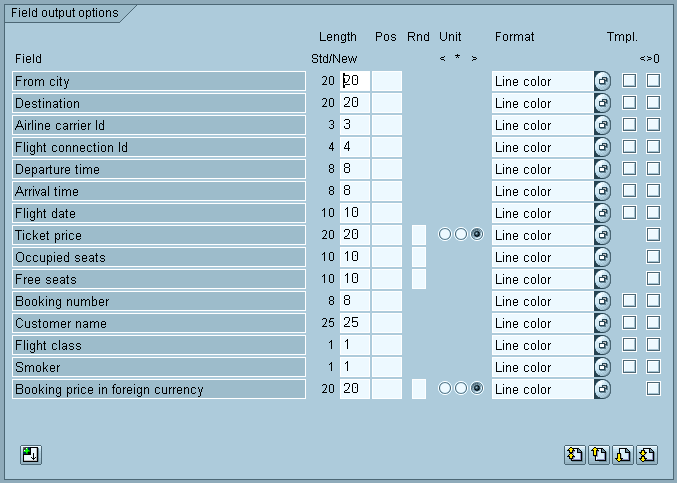Choose middle Unit radio for Booking price row
The image size is (677, 483).
click(x=461, y=389)
